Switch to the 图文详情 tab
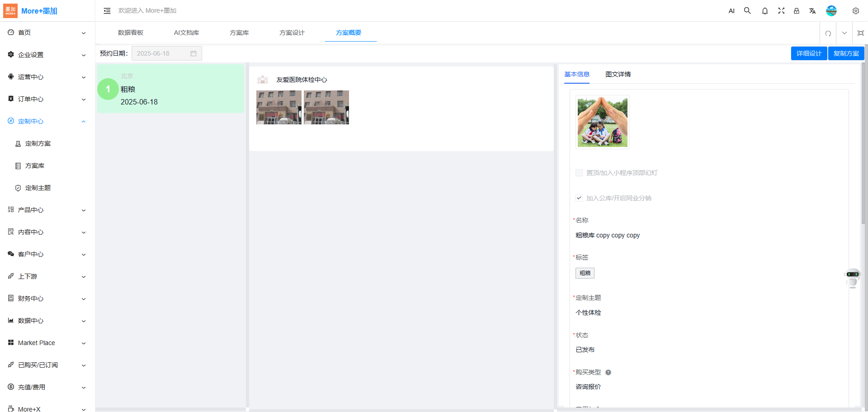 click(x=618, y=74)
